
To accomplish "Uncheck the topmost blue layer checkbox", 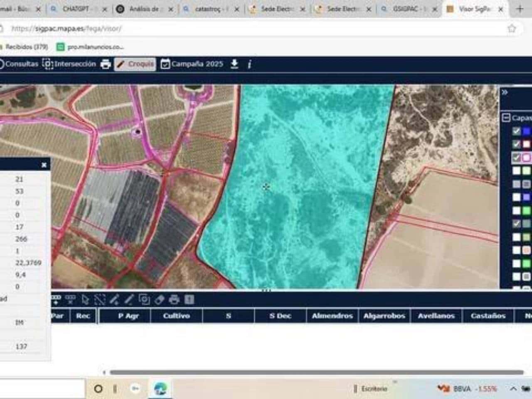I will (x=516, y=131).
